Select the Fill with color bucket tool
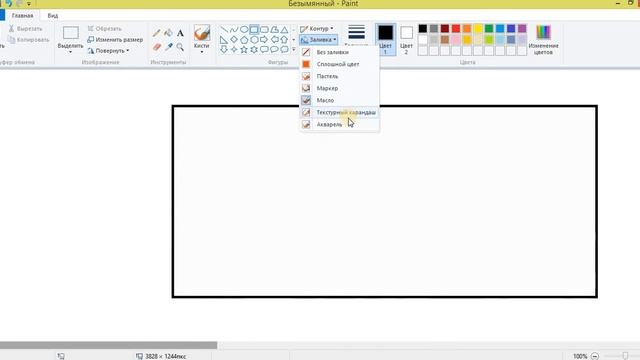The width and height of the screenshot is (640, 360). (x=168, y=33)
